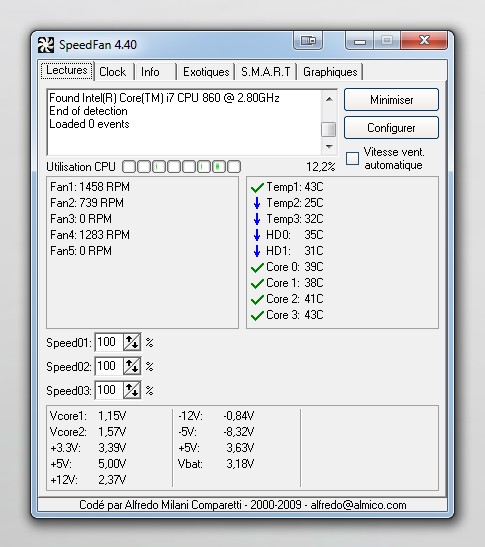
Task: Click the -12V -0,84V reading
Action: click(x=216, y=416)
